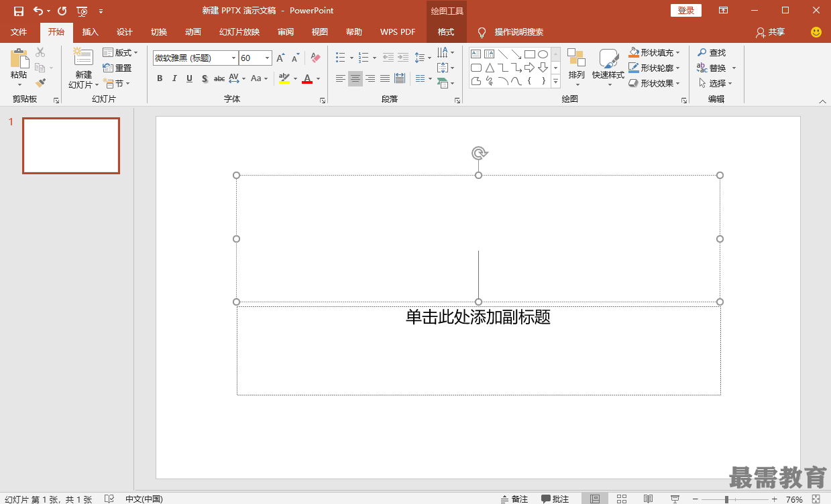Toggle justify alignment button

tap(385, 78)
